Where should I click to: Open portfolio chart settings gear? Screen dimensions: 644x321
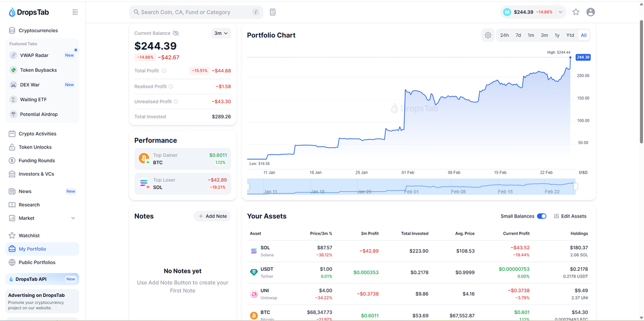tap(488, 35)
